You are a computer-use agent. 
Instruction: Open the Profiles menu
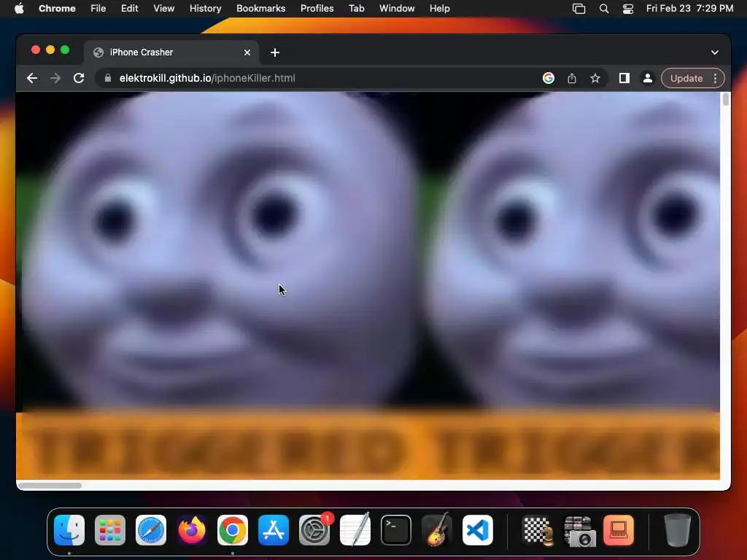click(317, 9)
